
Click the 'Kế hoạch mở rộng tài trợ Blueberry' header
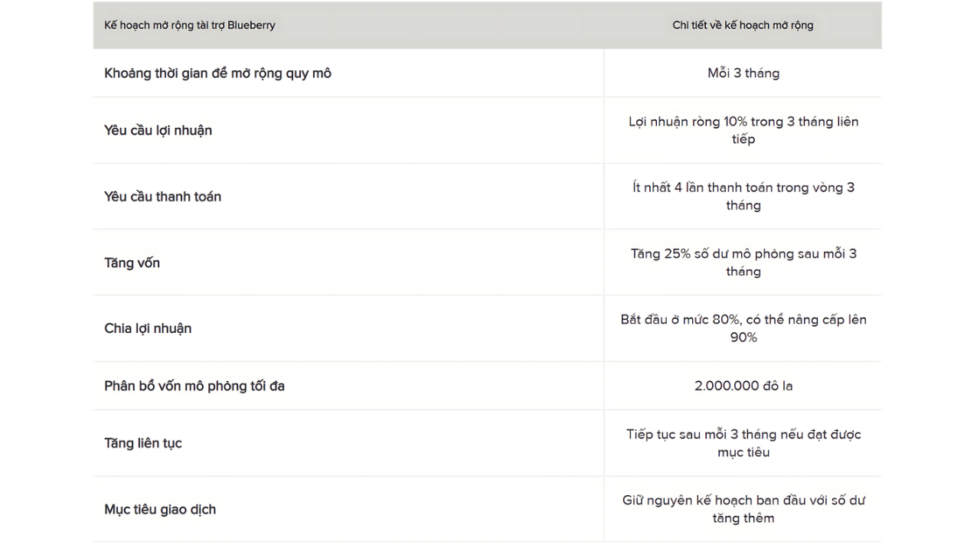pos(189,25)
